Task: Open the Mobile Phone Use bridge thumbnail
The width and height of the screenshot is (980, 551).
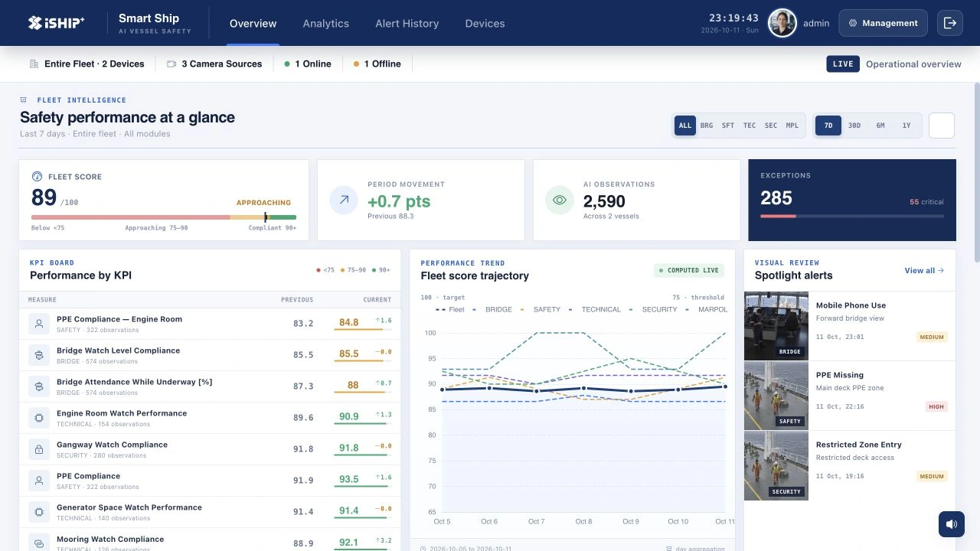Action: coord(776,326)
